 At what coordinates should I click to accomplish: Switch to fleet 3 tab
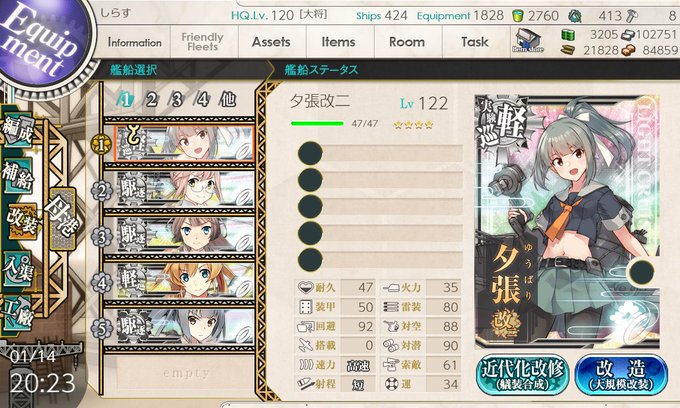[177, 100]
